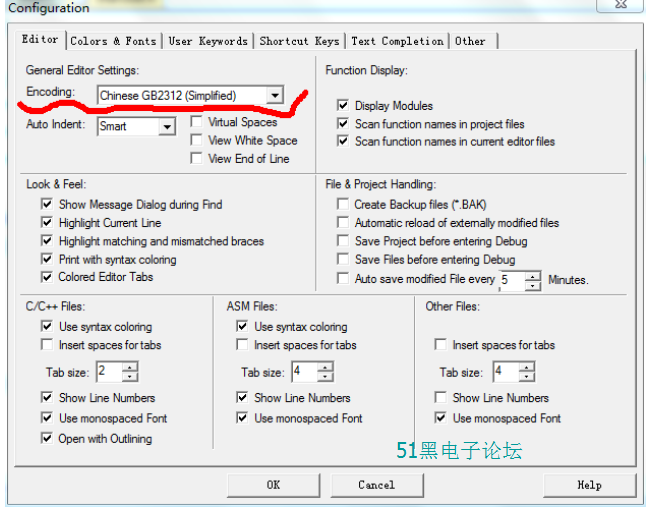The height and width of the screenshot is (508, 647).
Task: Toggle ASM Use syntax coloring
Action: (x=242, y=326)
